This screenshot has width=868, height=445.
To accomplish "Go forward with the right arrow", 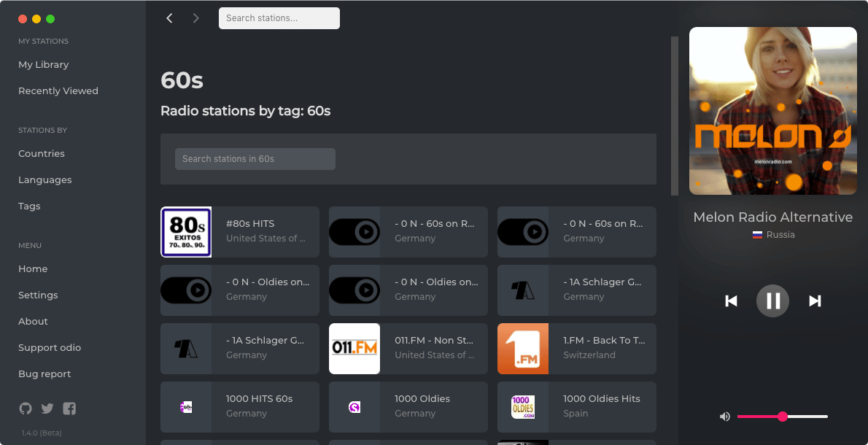I will pos(195,18).
